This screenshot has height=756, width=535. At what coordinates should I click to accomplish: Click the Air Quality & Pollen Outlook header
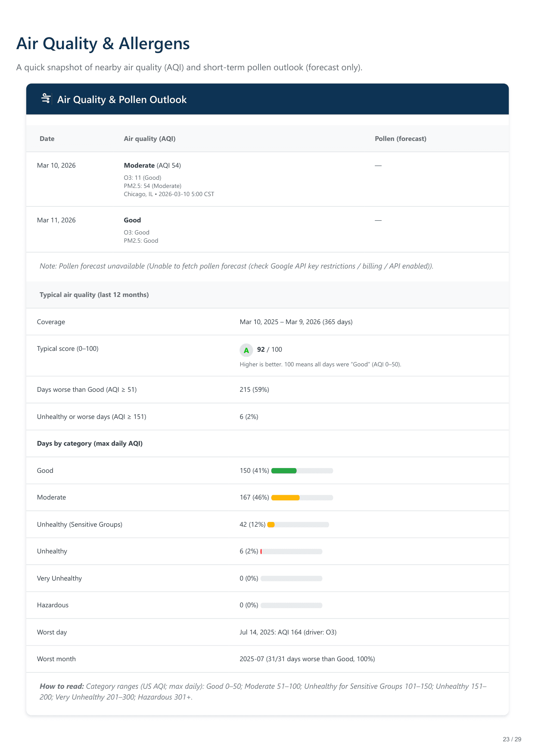(x=122, y=100)
